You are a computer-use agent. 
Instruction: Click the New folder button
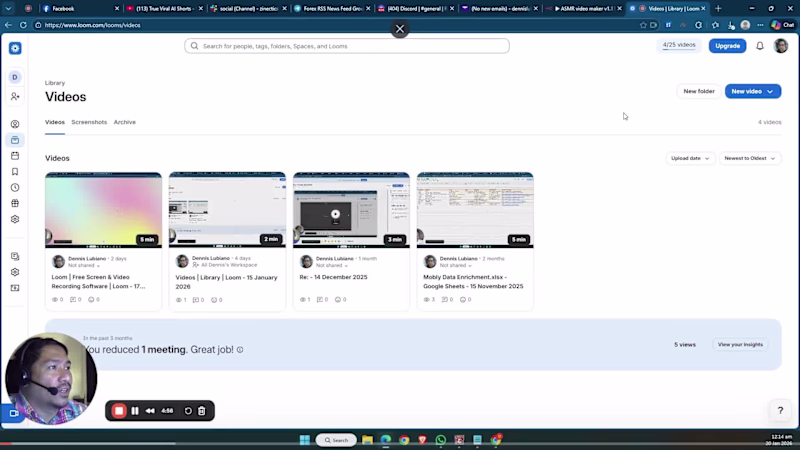[698, 91]
